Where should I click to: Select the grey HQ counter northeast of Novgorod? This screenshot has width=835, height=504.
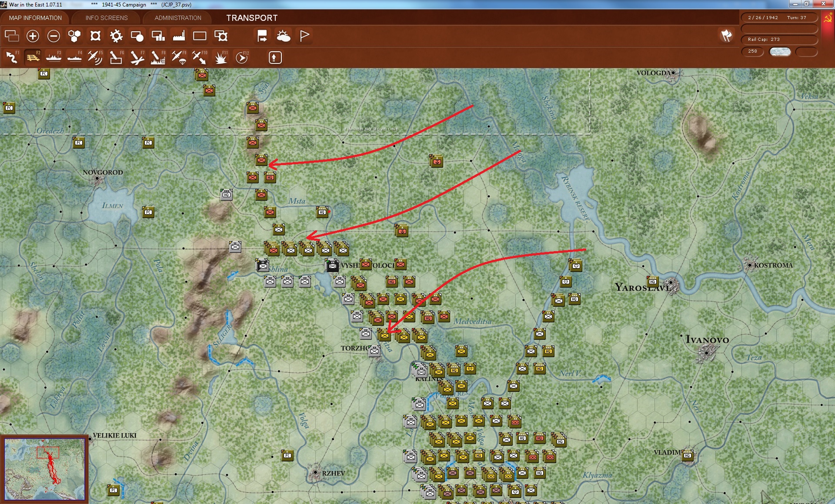point(227,195)
